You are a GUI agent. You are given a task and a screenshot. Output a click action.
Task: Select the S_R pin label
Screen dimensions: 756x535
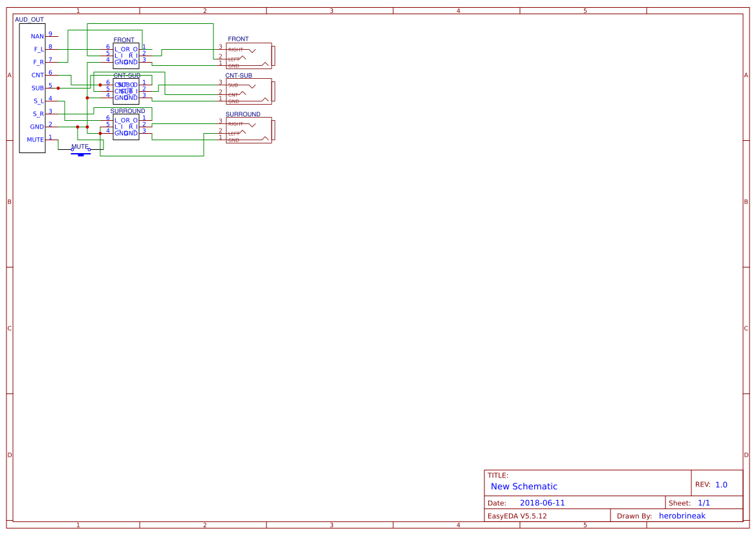[x=38, y=114]
